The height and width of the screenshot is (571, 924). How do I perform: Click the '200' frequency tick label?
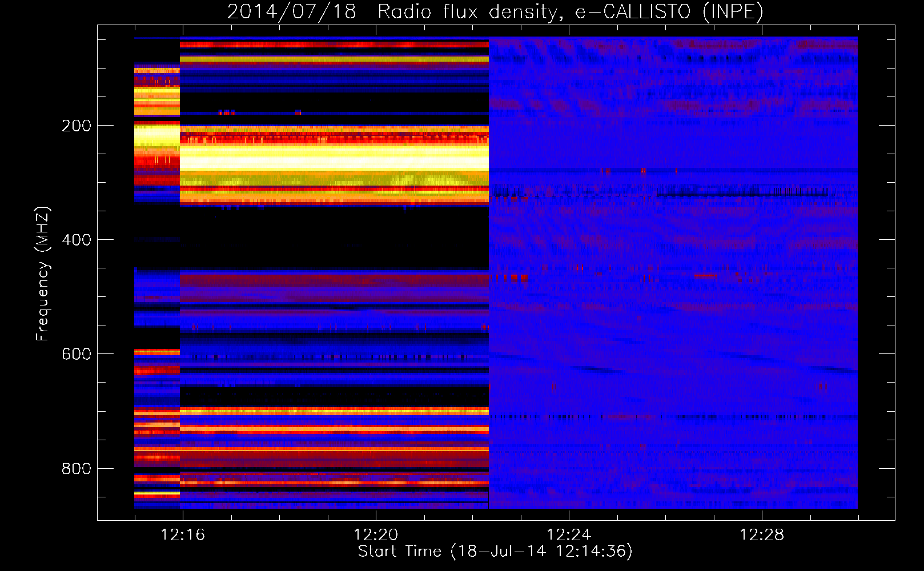point(77,126)
